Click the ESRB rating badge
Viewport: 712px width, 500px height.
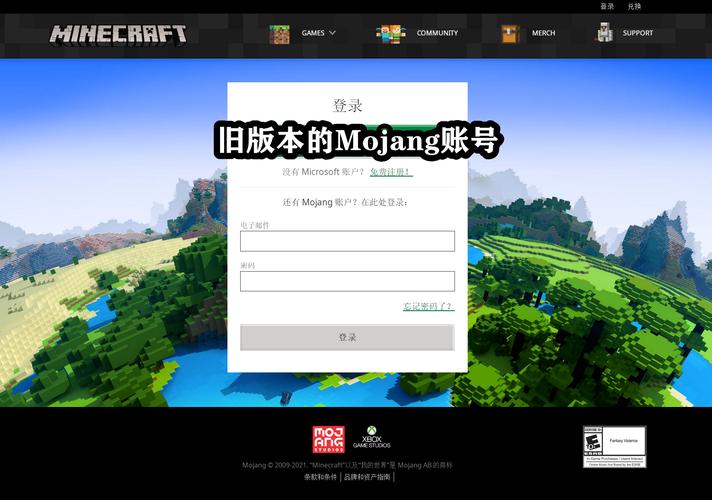[614, 446]
